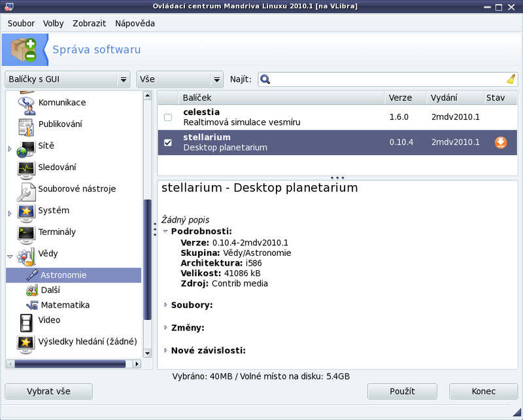The height and width of the screenshot is (420, 523).
Task: Open the Balíčky s GUI filter dropdown
Action: [x=67, y=79]
